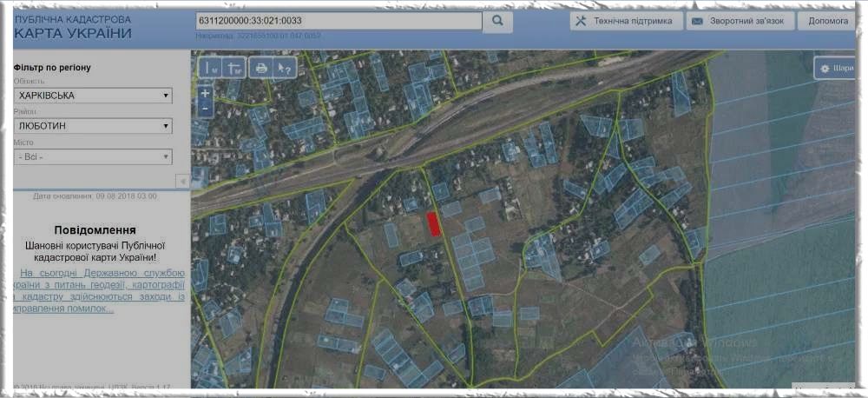Image resolution: width=868 pixels, height=398 pixels.
Task: Select the red highlighted land parcel
Action: [434, 223]
